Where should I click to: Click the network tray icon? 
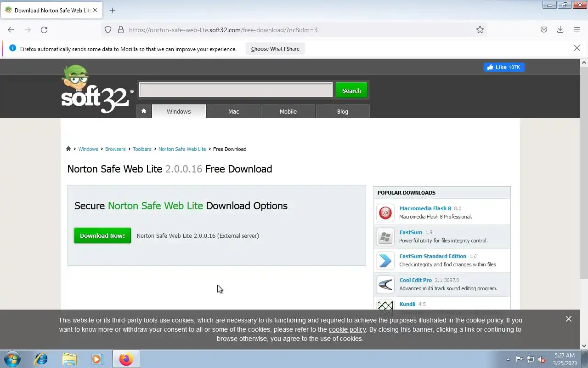531,359
